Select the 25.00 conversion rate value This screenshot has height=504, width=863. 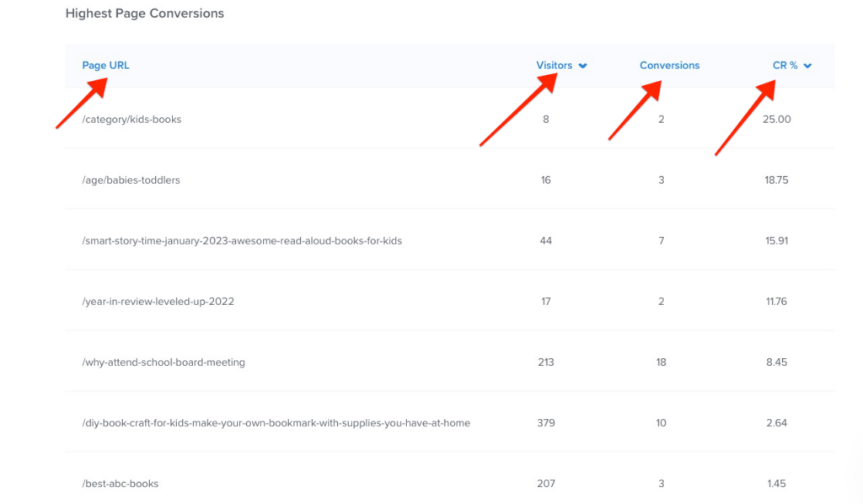coord(775,119)
